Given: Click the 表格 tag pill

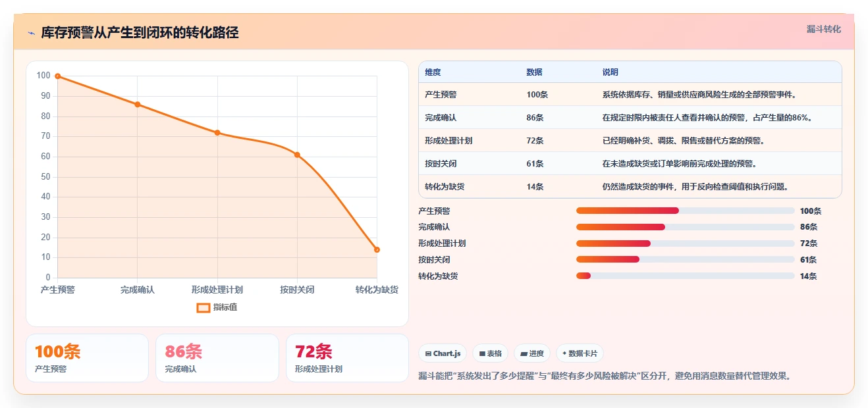Looking at the screenshot, I should tap(490, 353).
